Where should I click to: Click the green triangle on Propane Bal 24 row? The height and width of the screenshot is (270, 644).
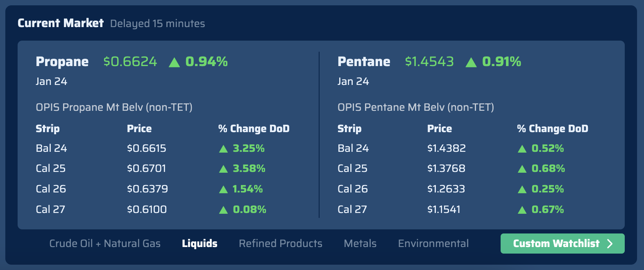pyautogui.click(x=223, y=149)
